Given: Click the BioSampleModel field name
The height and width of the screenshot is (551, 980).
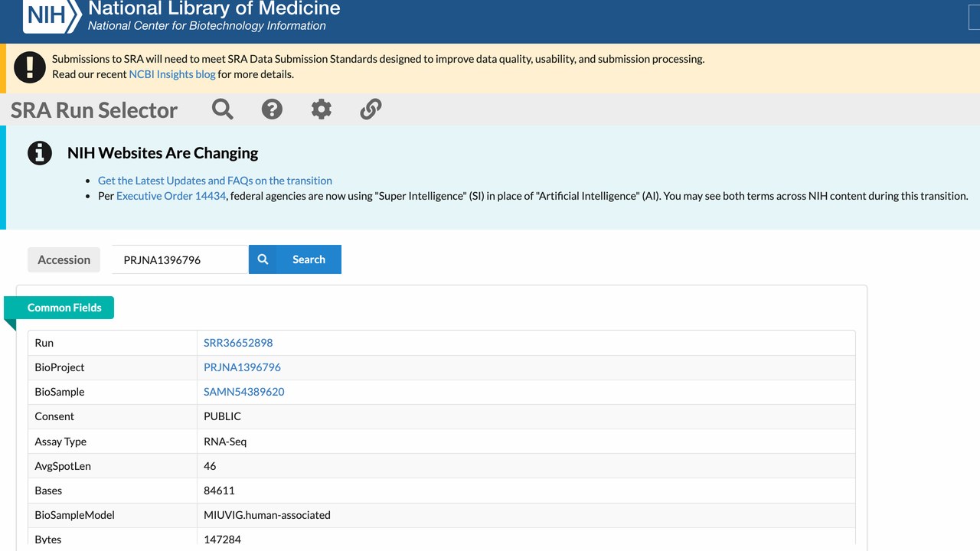Looking at the screenshot, I should click(74, 515).
